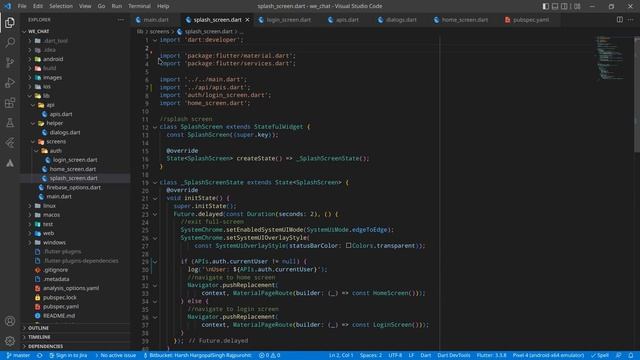Image resolution: width=640 pixels, height=360 pixels.
Task: Open analysis_options.yaml in the explorer
Action: [x=71, y=288]
